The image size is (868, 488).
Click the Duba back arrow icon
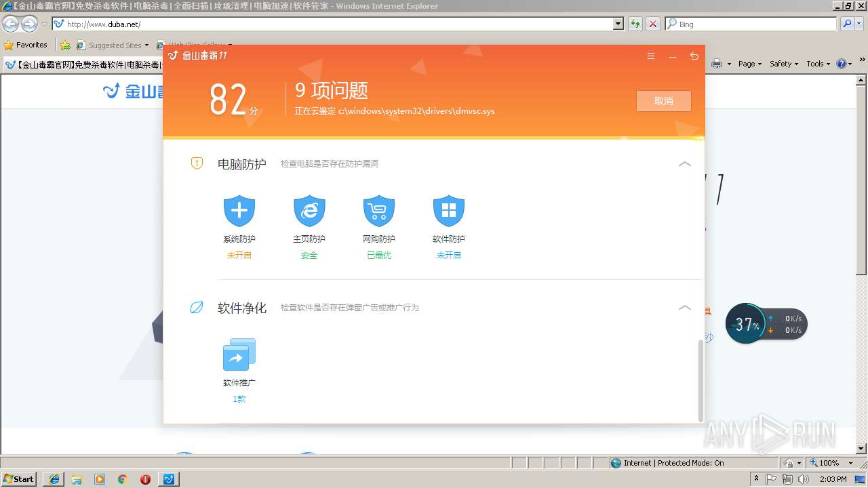click(x=694, y=56)
